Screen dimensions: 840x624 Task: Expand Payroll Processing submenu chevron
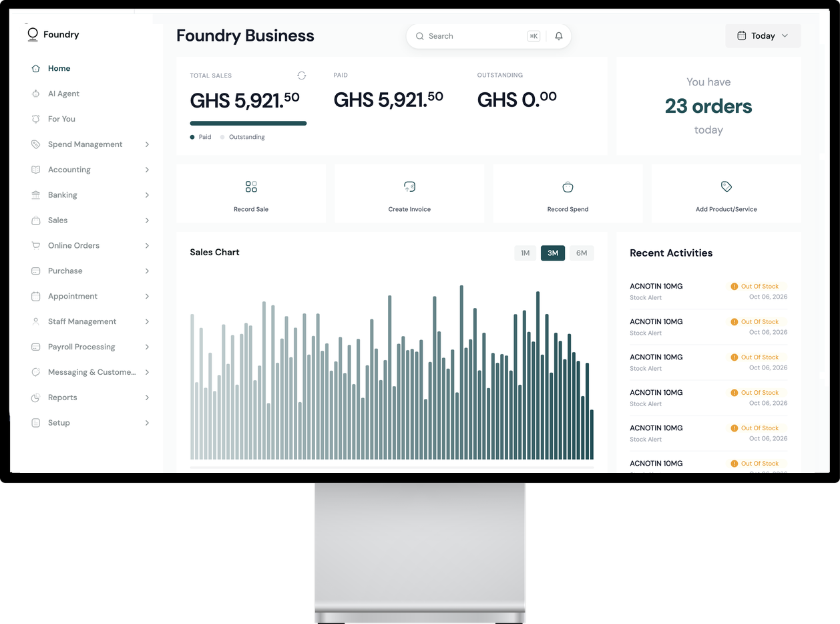tap(147, 347)
